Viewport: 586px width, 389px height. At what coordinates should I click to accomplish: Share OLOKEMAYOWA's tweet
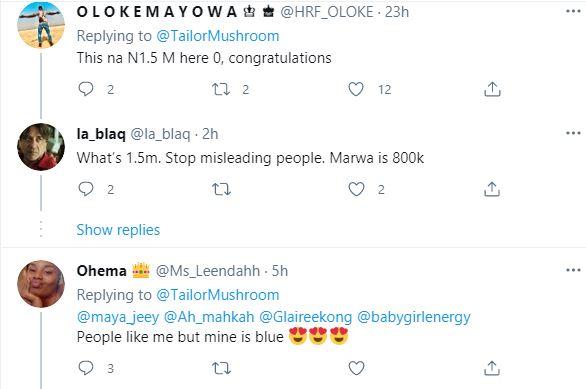(x=492, y=89)
